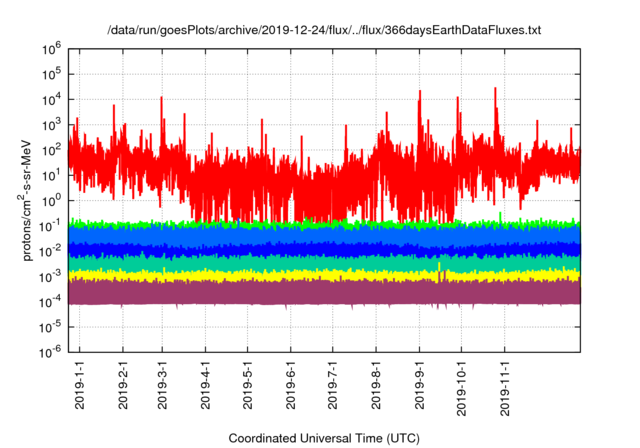
Task: Click the x-axis label 2019-4-1
Action: coord(205,385)
